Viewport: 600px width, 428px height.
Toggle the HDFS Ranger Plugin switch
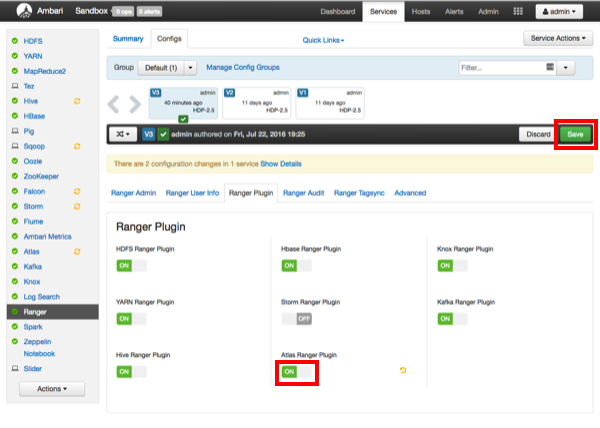[131, 265]
